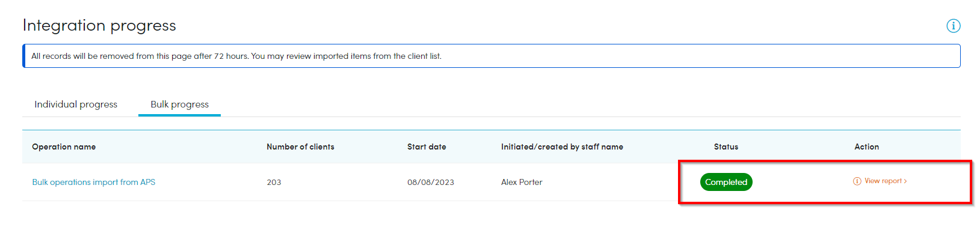Click the Action column header
Image resolution: width=980 pixels, height=227 pixels.
pyautogui.click(x=866, y=147)
